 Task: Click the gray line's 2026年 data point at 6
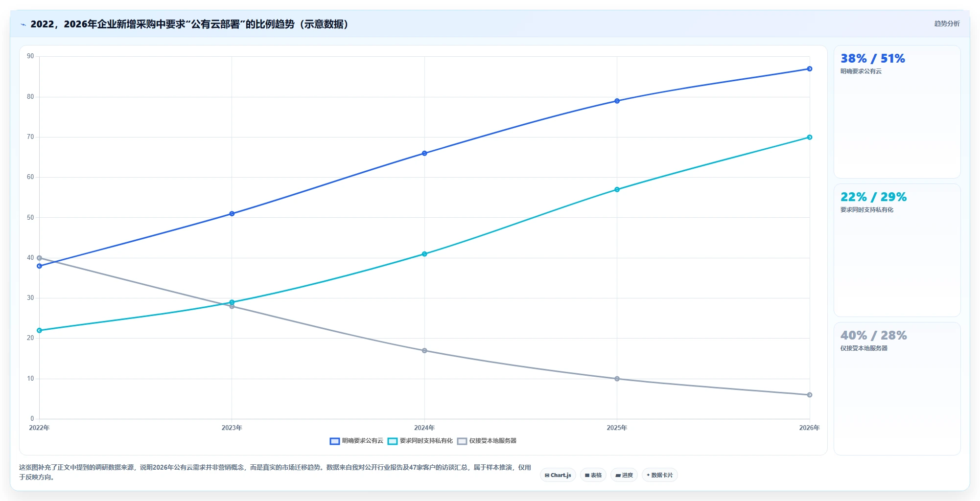tap(810, 395)
